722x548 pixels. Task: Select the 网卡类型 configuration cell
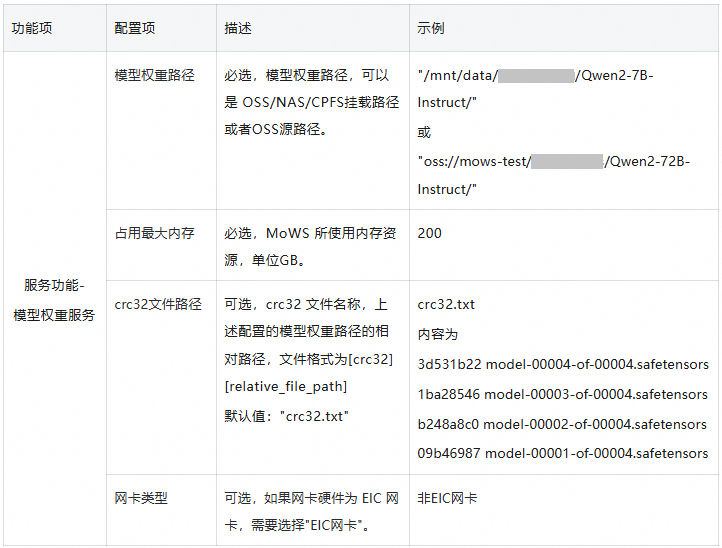pos(161,510)
